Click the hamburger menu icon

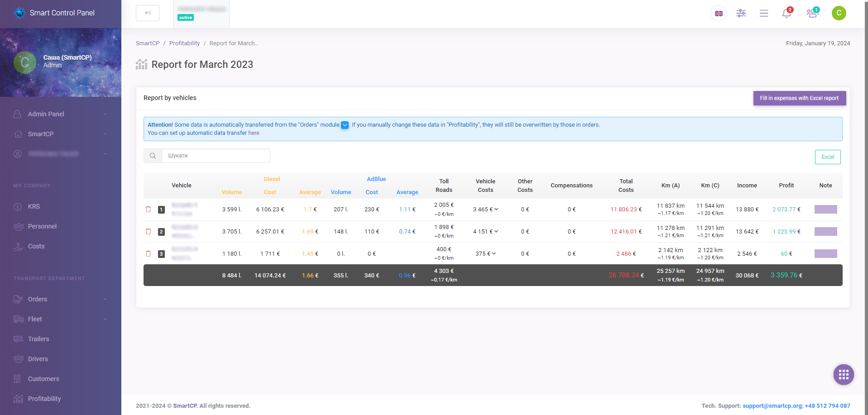point(764,14)
